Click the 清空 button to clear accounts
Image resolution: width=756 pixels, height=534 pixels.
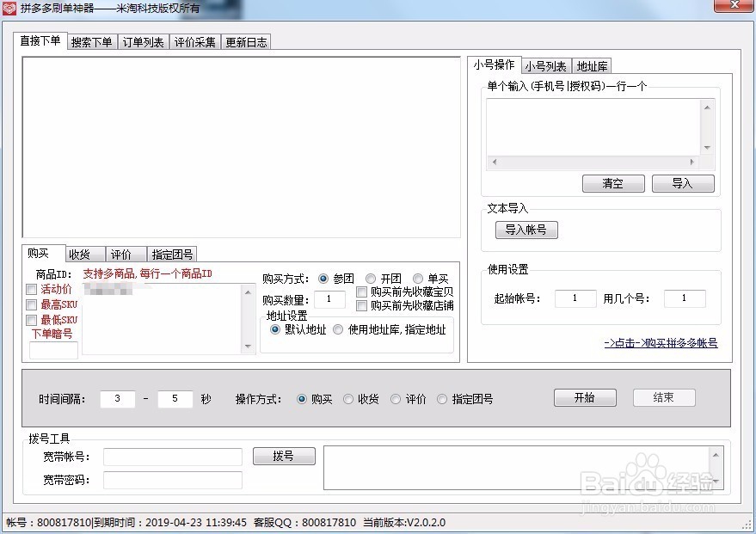click(612, 183)
